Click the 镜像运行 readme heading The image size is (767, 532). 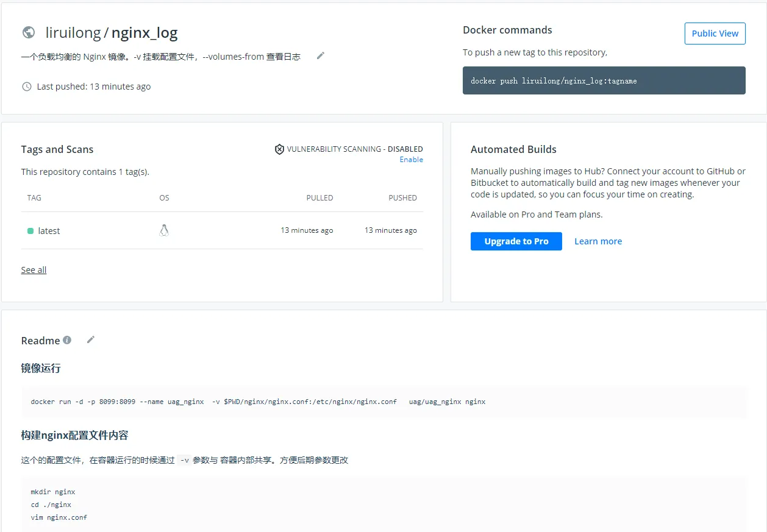[41, 368]
